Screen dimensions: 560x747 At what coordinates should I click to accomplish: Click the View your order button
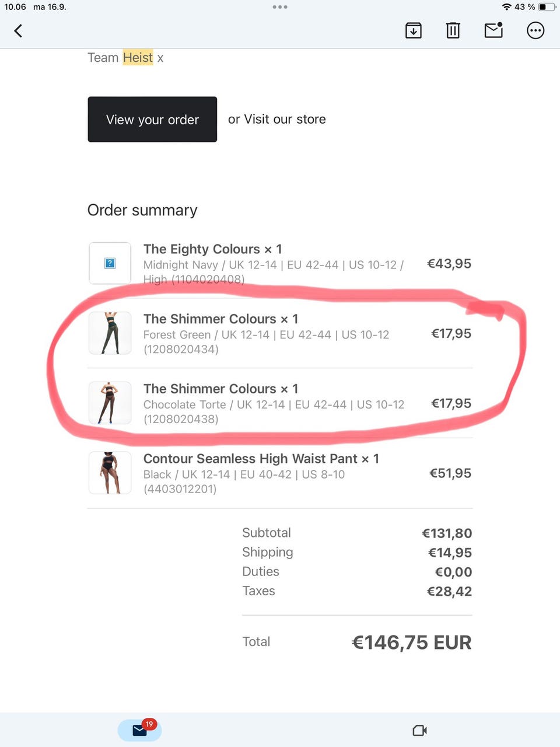(x=152, y=119)
